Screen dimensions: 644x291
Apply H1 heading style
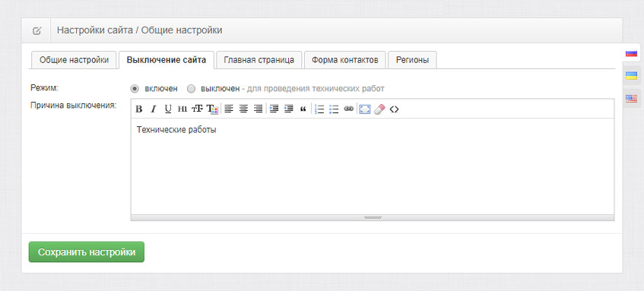coord(182,109)
